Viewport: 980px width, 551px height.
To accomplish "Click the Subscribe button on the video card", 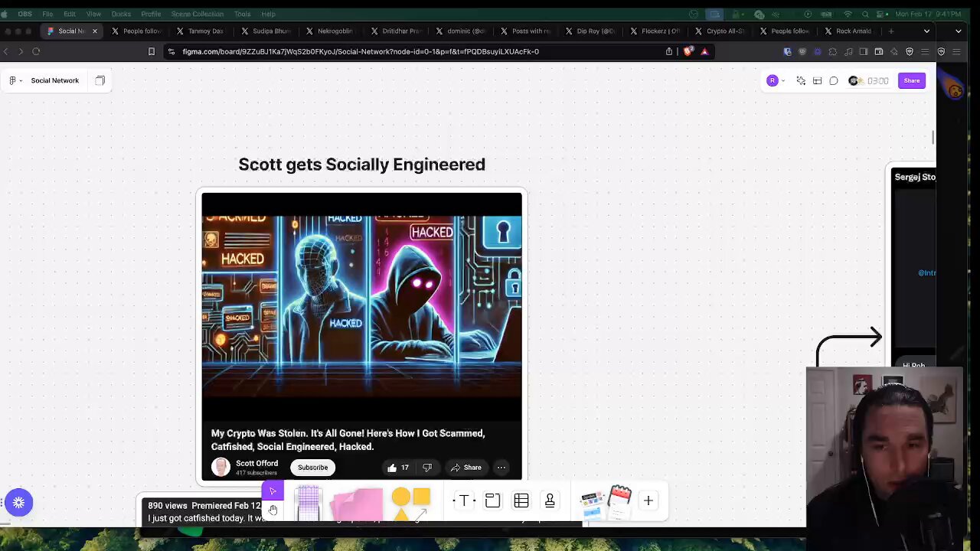I will (312, 467).
